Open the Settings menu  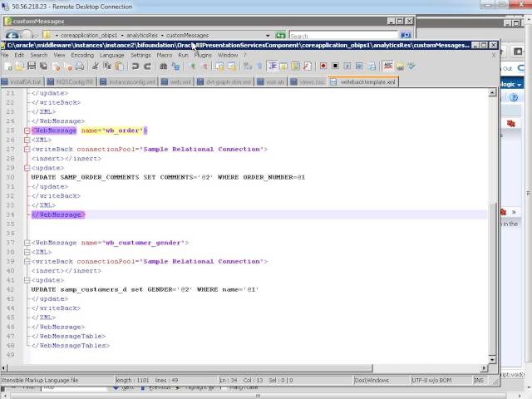click(x=140, y=55)
